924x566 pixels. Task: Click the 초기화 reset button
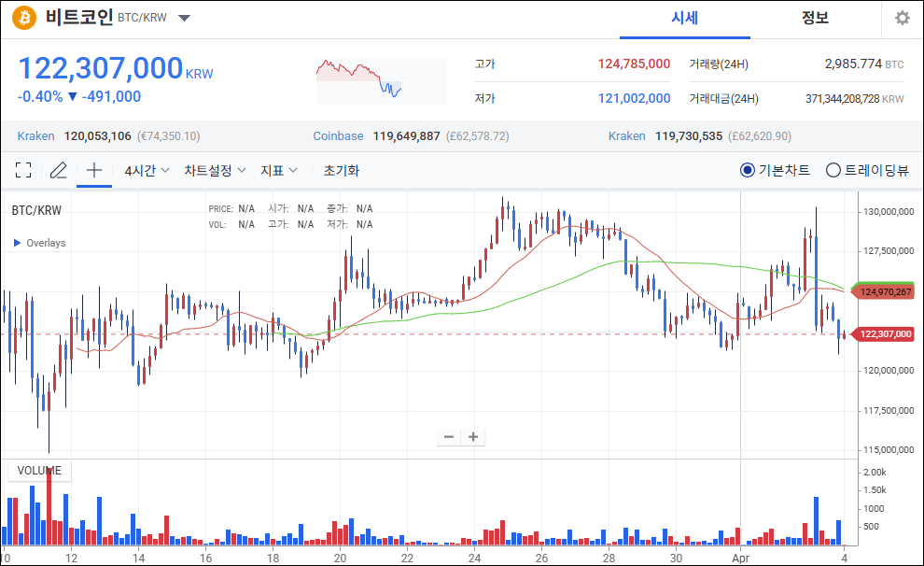[x=342, y=170]
